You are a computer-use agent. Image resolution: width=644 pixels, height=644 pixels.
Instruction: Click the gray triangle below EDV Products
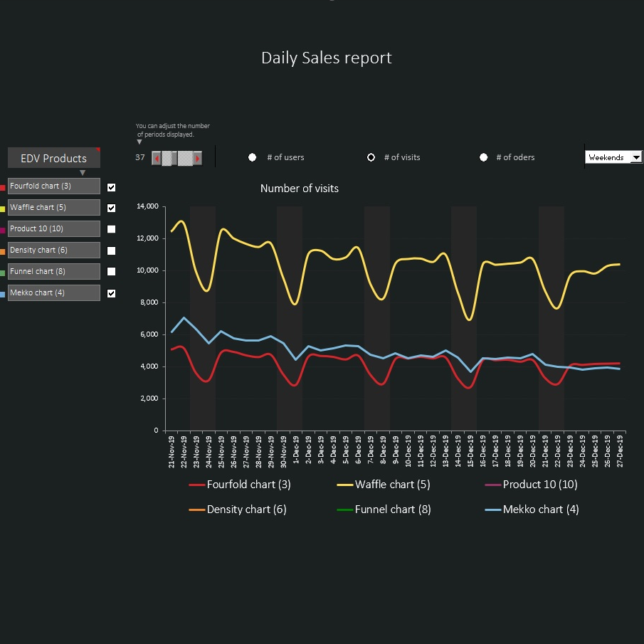click(83, 172)
